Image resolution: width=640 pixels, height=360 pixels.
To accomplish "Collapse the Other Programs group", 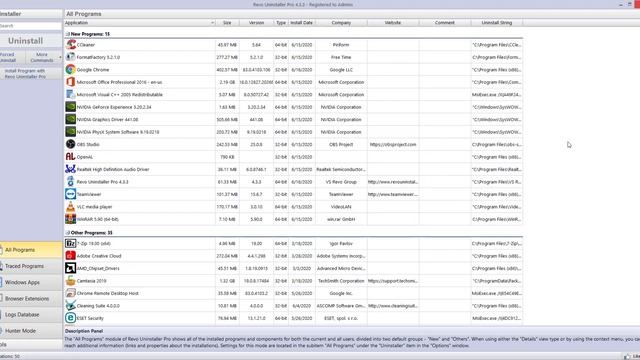I will click(x=67, y=233).
